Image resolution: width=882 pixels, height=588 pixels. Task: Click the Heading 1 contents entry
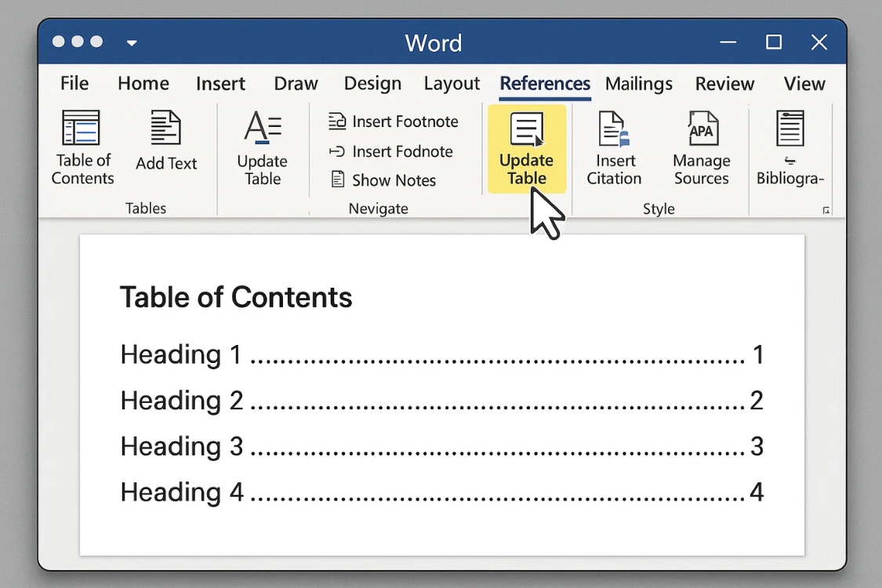(x=181, y=354)
